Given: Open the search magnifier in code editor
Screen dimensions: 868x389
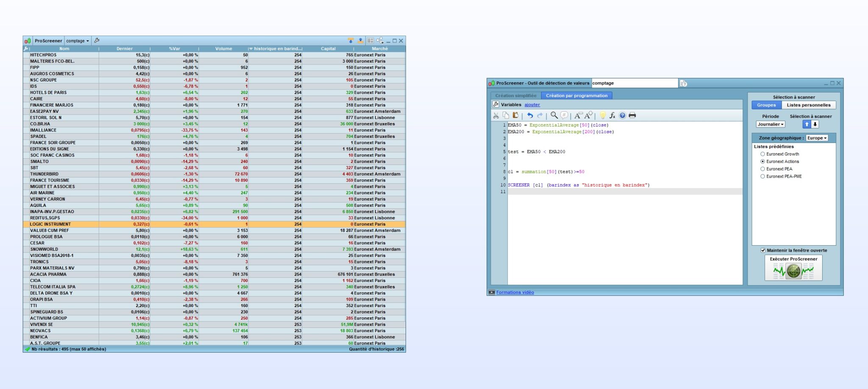Looking at the screenshot, I should tap(554, 115).
